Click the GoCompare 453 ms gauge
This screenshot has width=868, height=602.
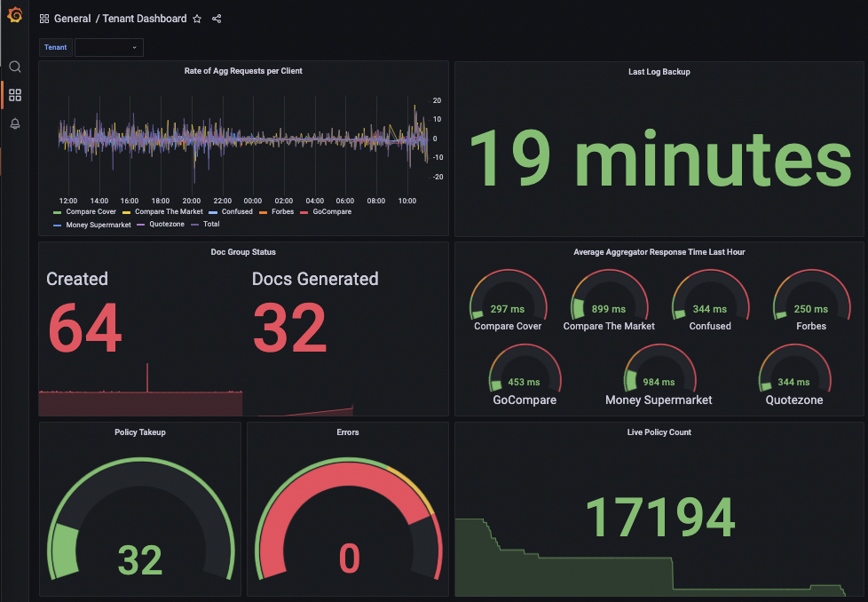[x=525, y=368]
